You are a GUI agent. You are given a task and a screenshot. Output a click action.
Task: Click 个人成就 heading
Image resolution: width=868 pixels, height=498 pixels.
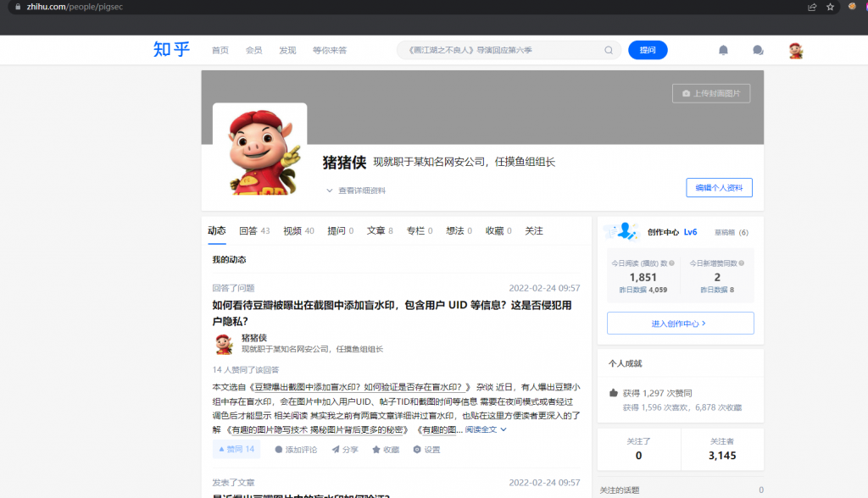point(625,363)
